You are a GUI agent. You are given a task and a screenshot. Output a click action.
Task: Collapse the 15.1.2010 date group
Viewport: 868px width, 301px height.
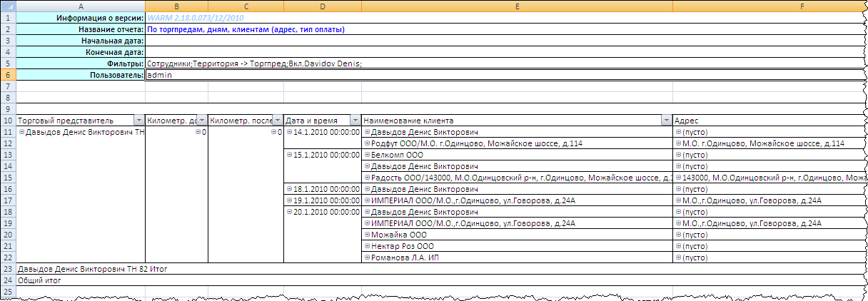290,155
